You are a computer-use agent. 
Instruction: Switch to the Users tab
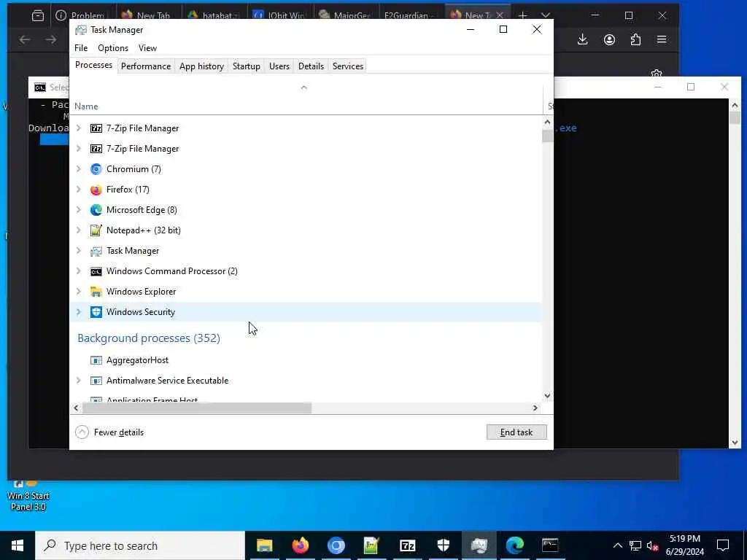pos(279,66)
